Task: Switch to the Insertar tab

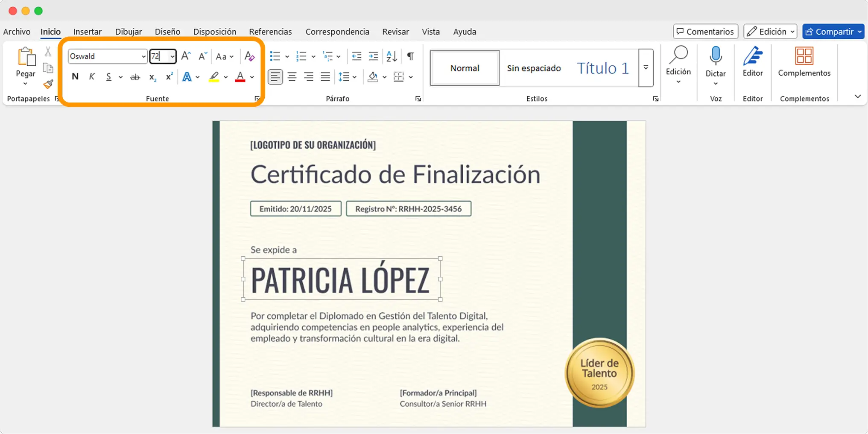Action: [x=88, y=32]
